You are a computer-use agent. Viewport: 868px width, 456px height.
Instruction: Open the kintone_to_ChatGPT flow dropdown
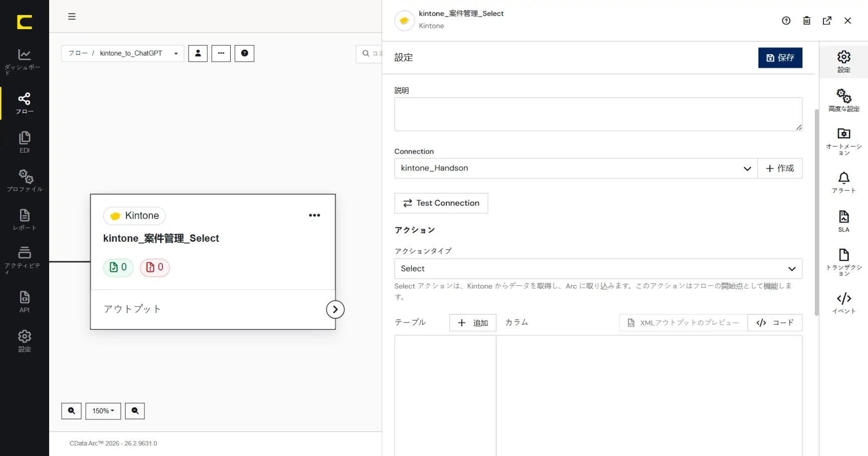click(123, 53)
